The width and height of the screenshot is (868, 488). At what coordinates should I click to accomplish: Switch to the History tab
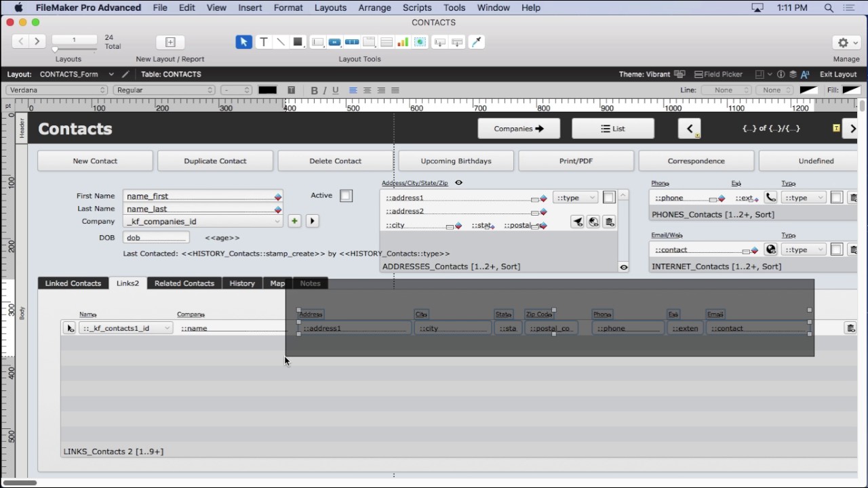click(x=242, y=283)
